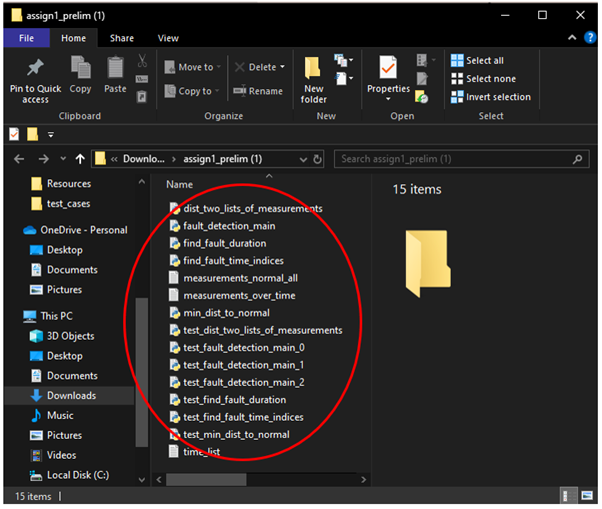Collapse the ribbon with the chevron
The image size is (602, 509).
click(572, 38)
